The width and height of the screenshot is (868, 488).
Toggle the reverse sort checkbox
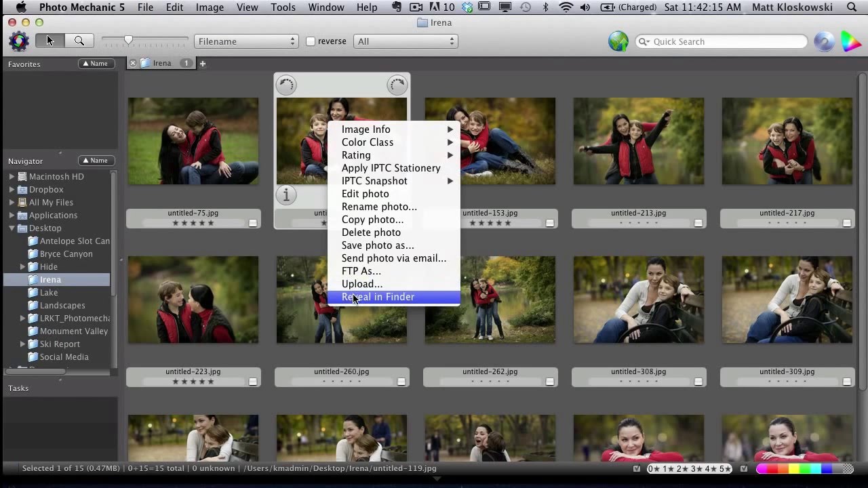tap(311, 41)
